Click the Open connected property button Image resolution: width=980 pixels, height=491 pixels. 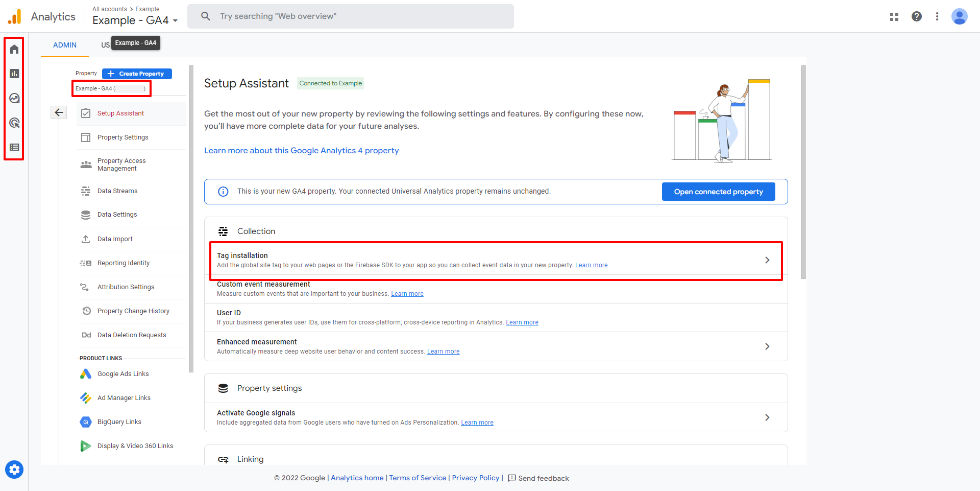(718, 192)
